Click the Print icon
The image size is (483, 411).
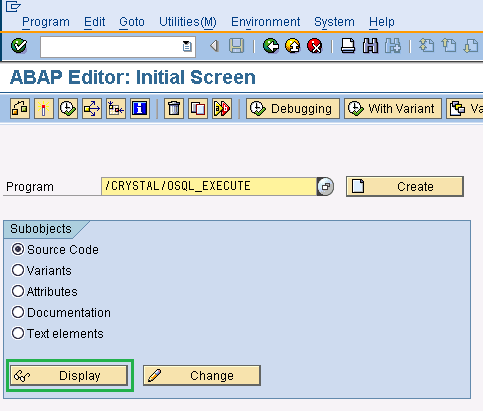coord(348,46)
